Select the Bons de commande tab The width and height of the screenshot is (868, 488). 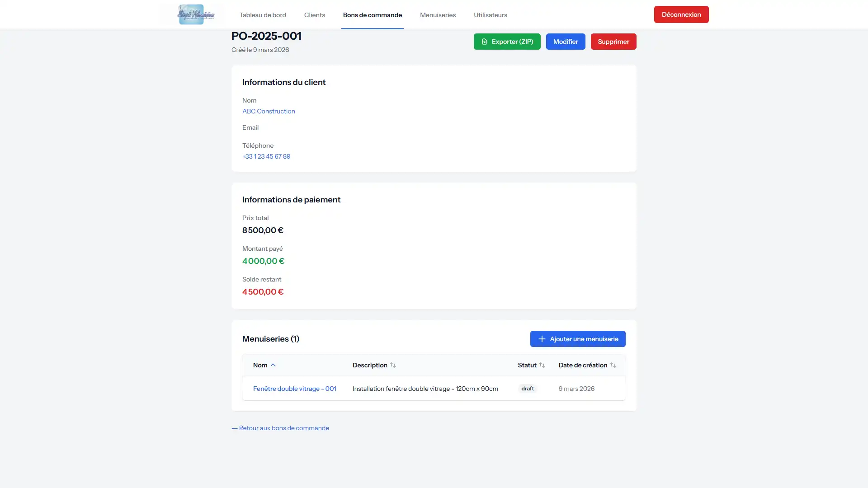(x=372, y=15)
